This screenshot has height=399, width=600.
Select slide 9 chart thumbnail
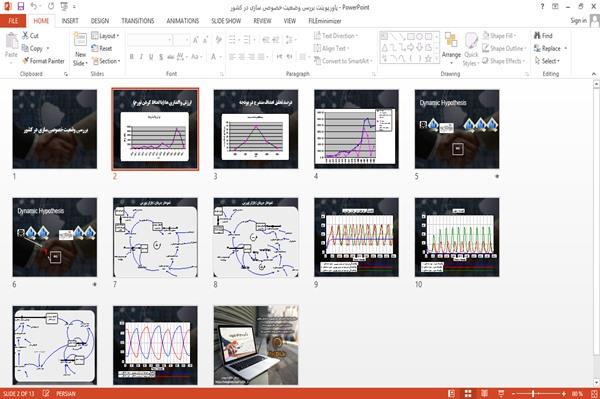click(x=356, y=237)
